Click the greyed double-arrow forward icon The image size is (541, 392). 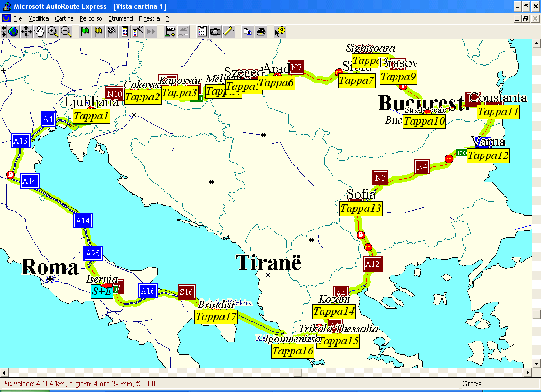click(x=151, y=32)
